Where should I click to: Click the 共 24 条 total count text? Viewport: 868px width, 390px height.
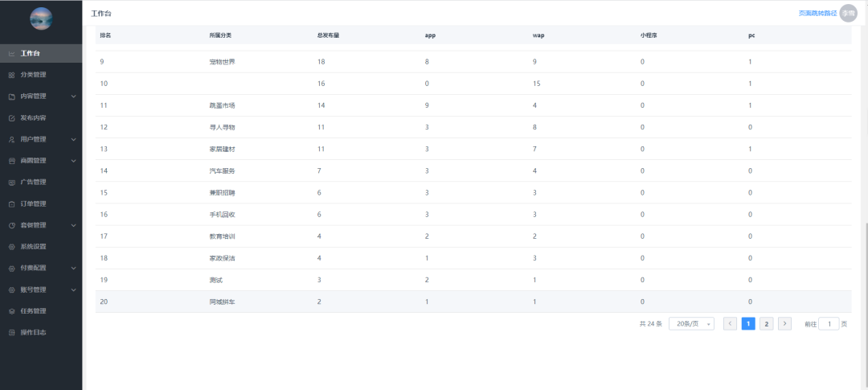pyautogui.click(x=650, y=324)
